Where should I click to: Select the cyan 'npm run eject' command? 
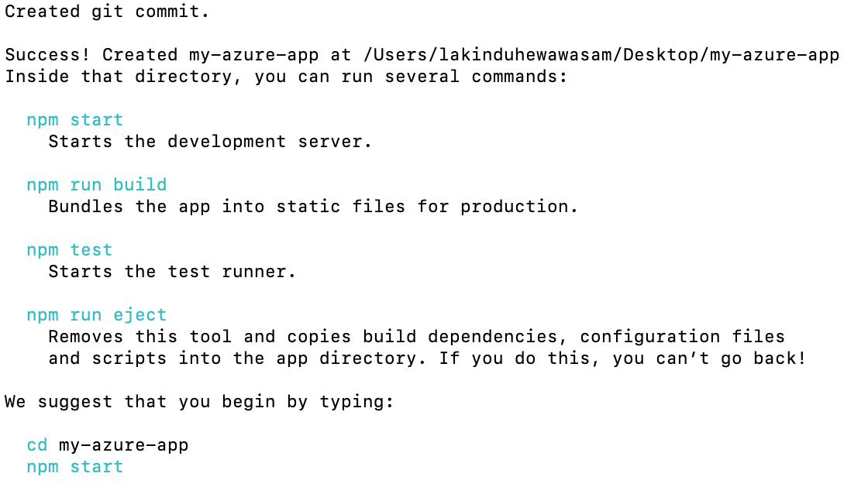(x=96, y=315)
